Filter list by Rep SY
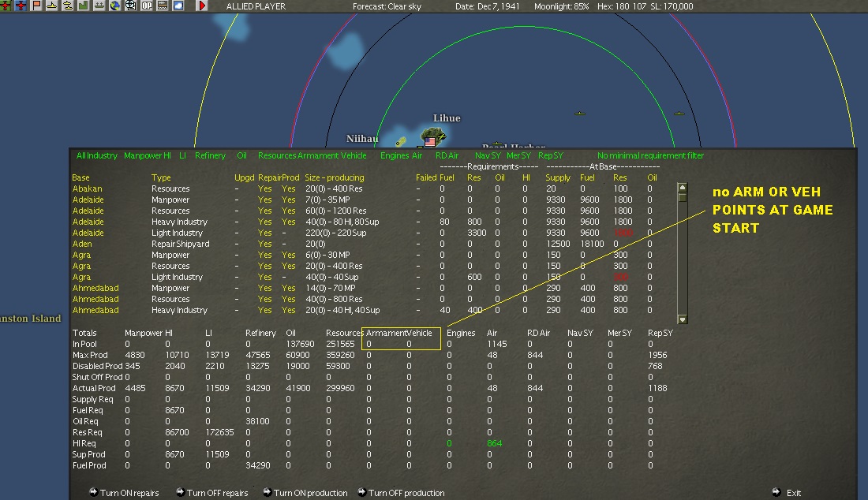 (550, 155)
